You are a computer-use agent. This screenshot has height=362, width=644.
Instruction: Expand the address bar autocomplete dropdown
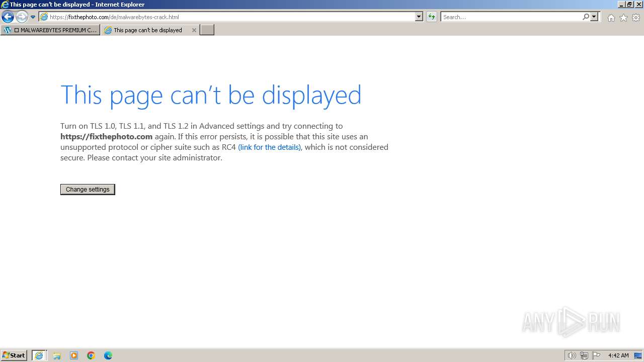[x=419, y=17]
